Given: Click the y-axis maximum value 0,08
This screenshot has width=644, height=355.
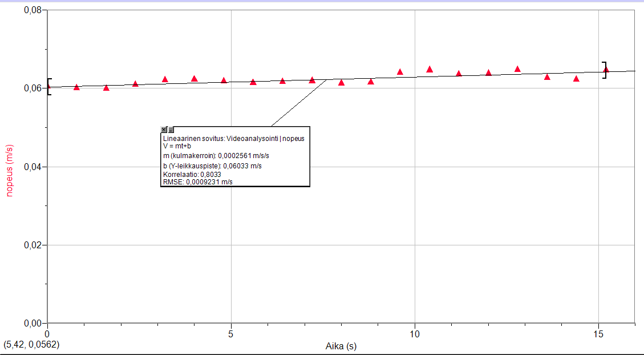Looking at the screenshot, I should (x=32, y=10).
